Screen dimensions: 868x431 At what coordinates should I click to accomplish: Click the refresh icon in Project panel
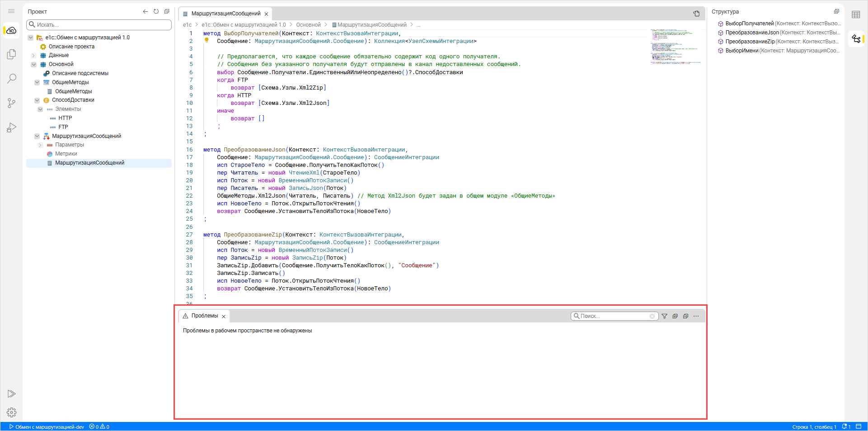click(x=156, y=12)
